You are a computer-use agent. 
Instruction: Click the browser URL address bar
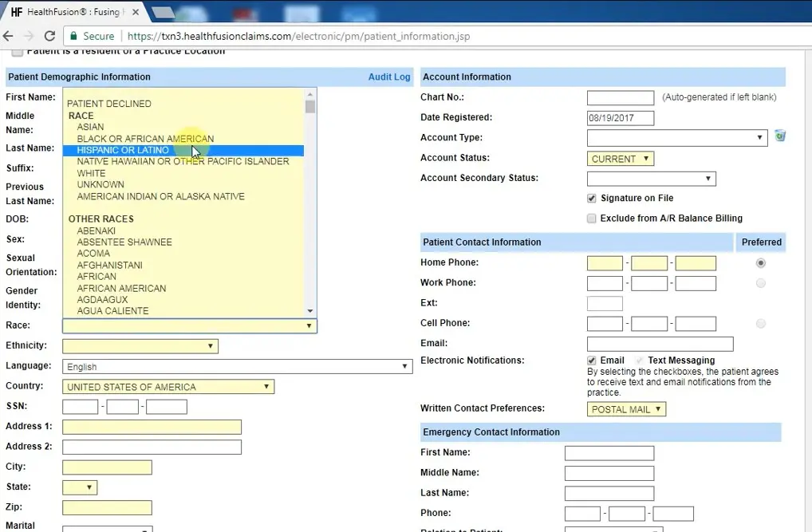pyautogui.click(x=399, y=37)
